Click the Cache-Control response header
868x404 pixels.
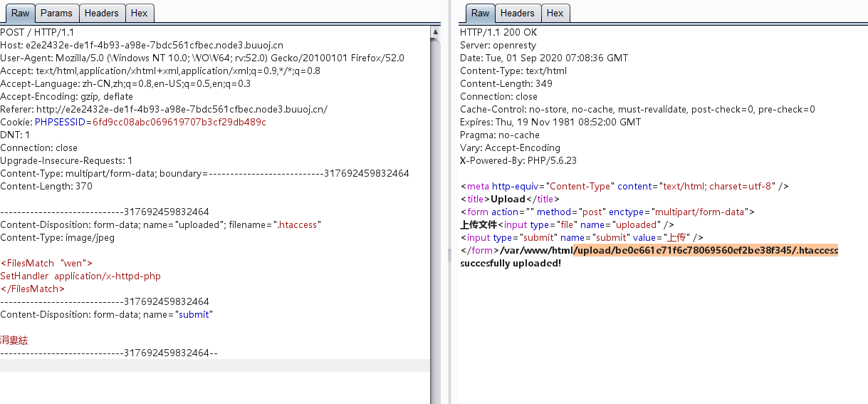click(637, 109)
